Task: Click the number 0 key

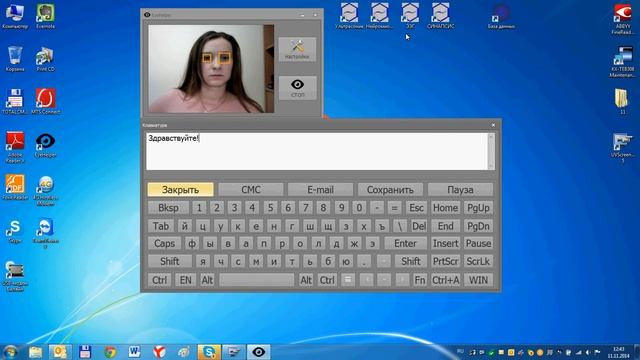Action: tap(359, 208)
